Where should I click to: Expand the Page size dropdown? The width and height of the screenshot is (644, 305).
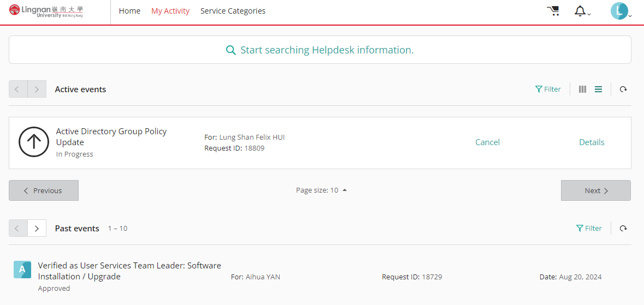tap(322, 190)
